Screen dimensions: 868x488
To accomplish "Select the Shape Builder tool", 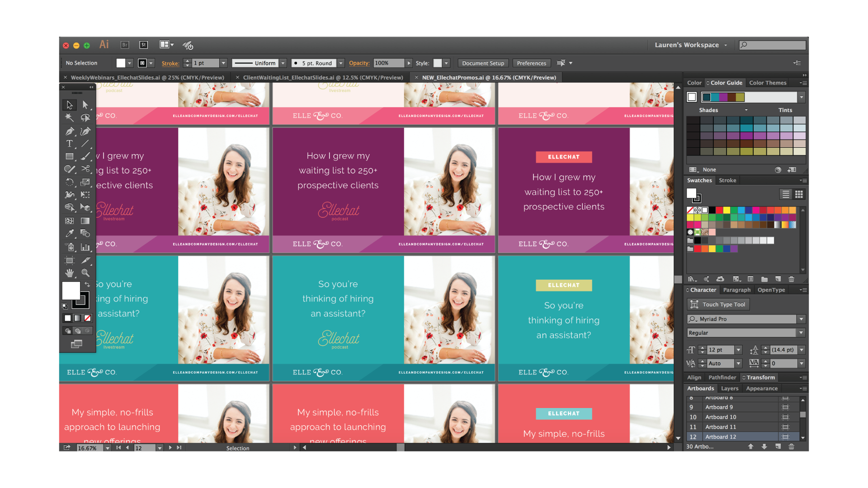I will (x=69, y=207).
